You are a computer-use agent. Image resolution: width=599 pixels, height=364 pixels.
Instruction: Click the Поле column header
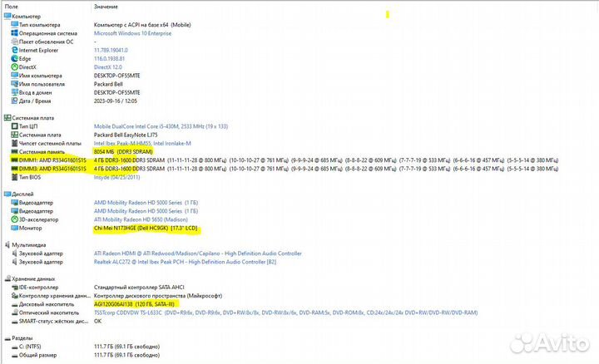pos(12,6)
